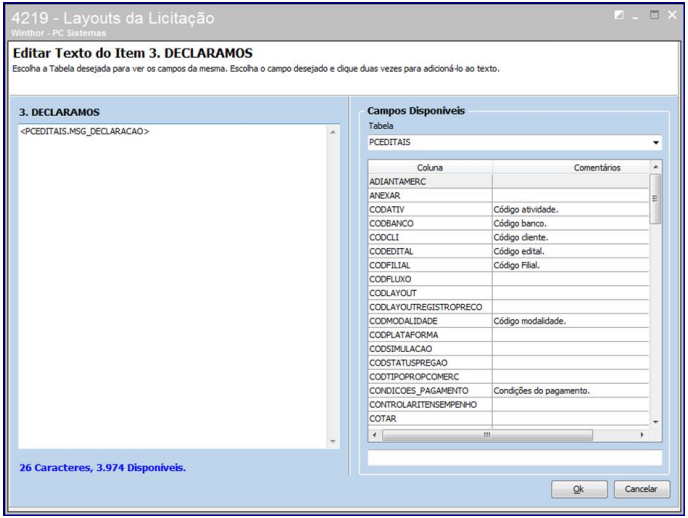Select the CONDICOES_PAGAMENTO column entry
This screenshot has height=518, width=688.
[430, 391]
